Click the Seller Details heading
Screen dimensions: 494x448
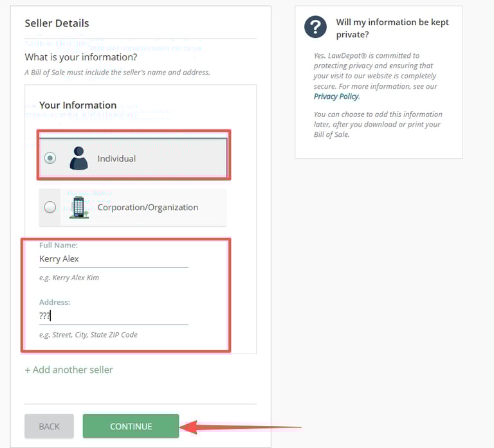point(57,23)
